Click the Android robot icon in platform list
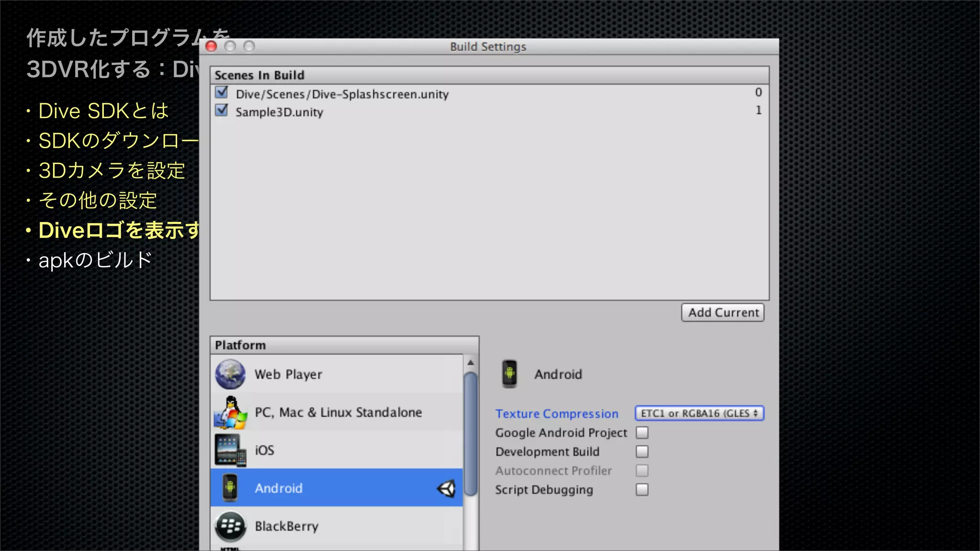 point(230,488)
